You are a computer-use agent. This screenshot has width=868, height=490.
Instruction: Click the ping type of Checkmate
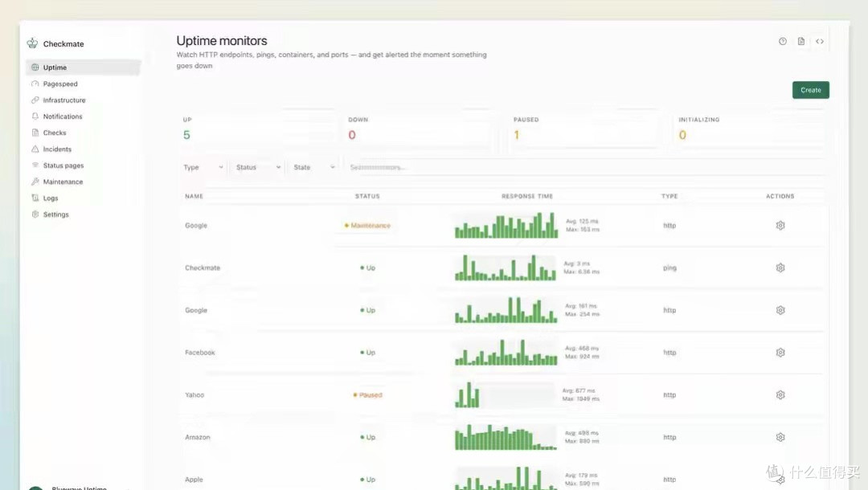669,268
